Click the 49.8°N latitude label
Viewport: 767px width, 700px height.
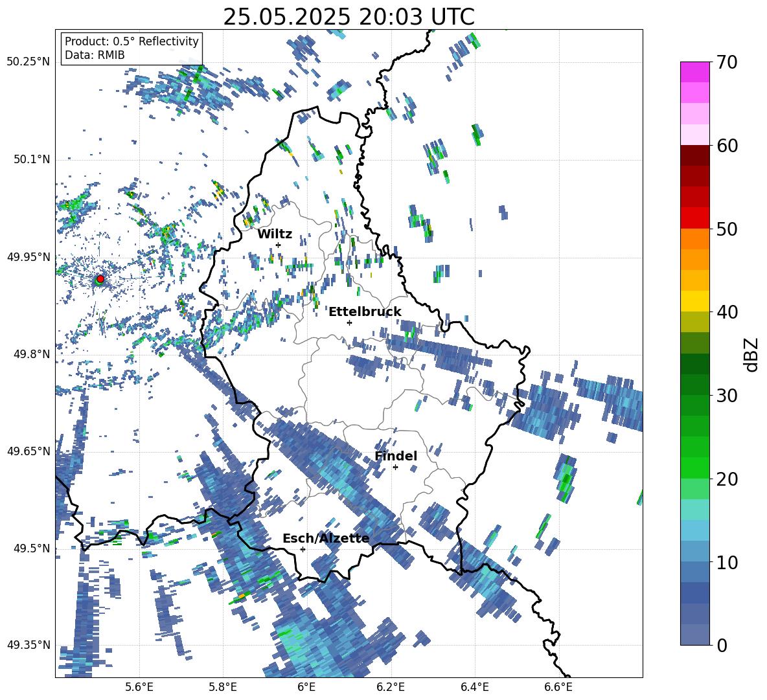(31, 354)
